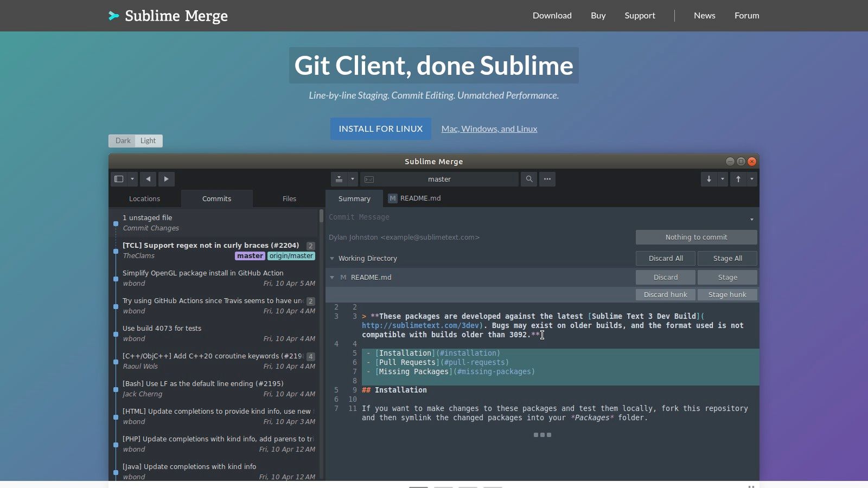Navigate back with the left arrow
Image resolution: width=868 pixels, height=488 pixels.
[x=148, y=179]
